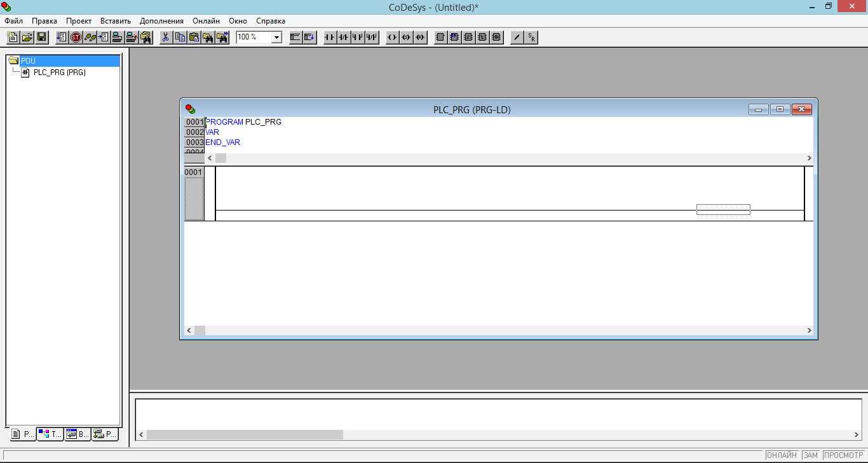This screenshot has height=463, width=868.
Task: Click the Negate slash icon
Action: (x=517, y=38)
